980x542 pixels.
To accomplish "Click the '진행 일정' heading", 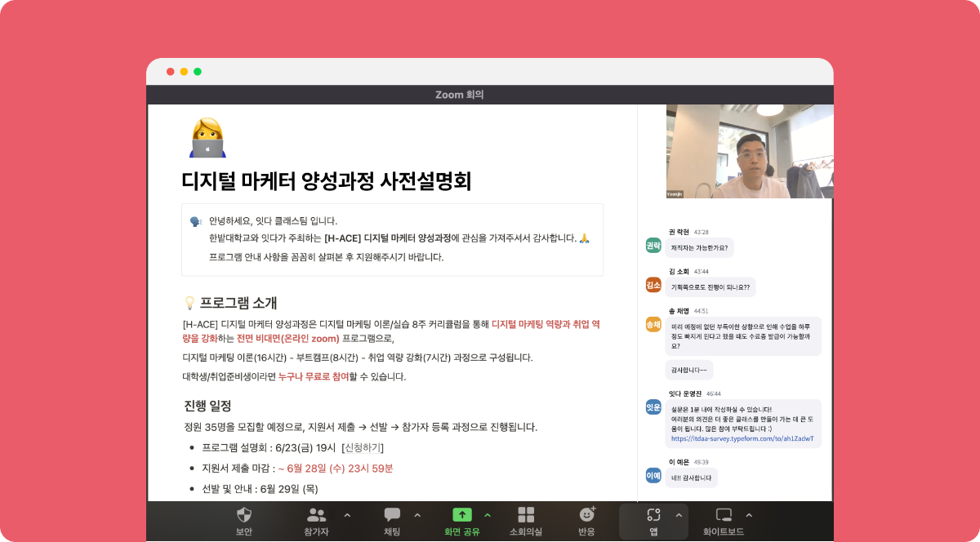I will [207, 406].
